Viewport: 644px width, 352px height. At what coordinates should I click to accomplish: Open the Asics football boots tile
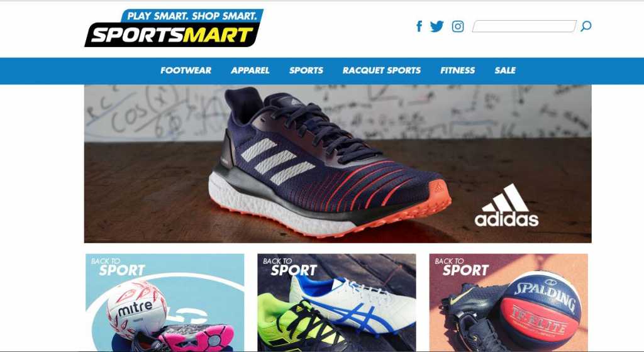337,302
